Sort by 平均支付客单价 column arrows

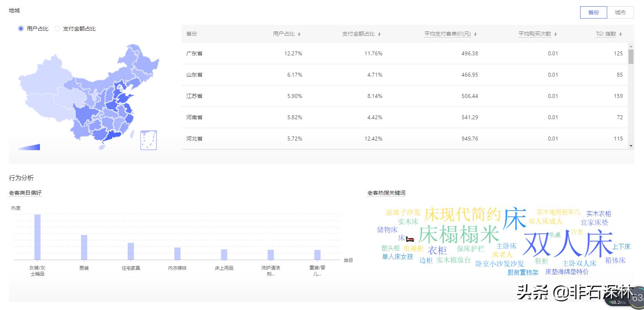475,34
